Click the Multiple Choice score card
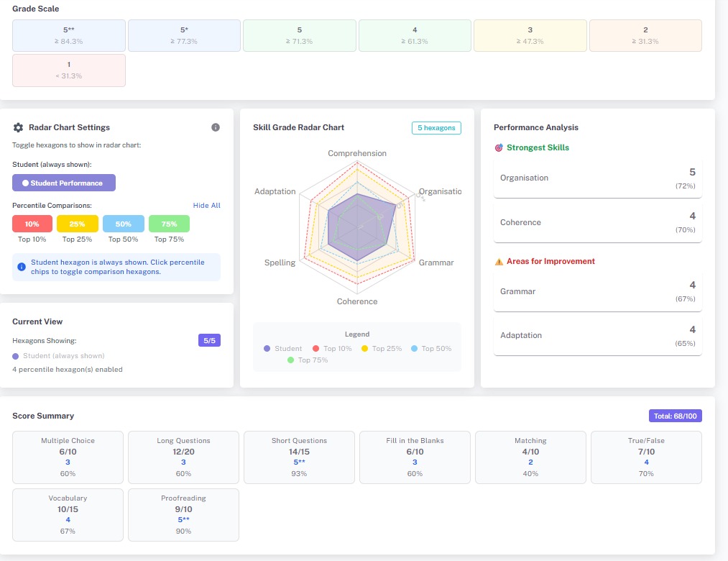This screenshot has height=561, width=728. (68, 457)
